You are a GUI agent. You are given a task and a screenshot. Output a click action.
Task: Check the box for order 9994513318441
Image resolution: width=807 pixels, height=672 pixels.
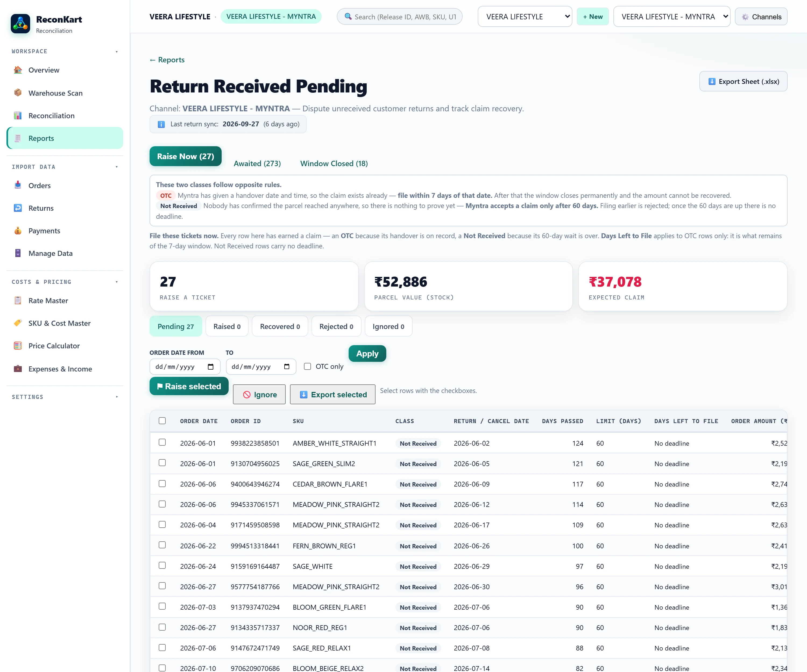pyautogui.click(x=162, y=545)
